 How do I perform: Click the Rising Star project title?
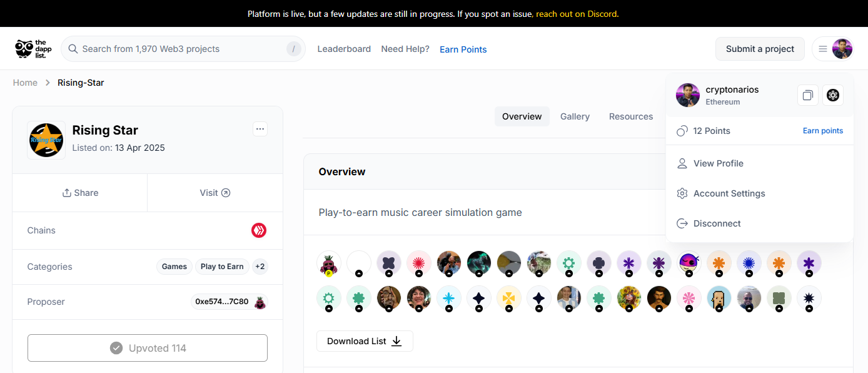coord(105,130)
